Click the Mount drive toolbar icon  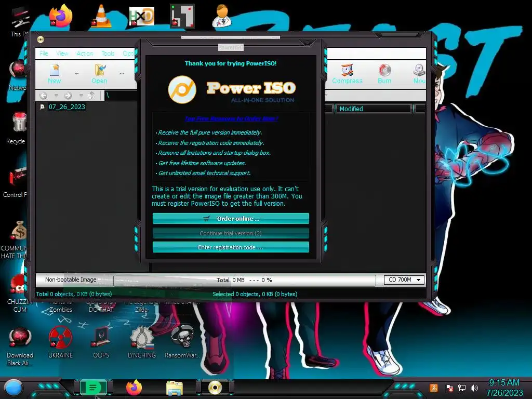tap(419, 74)
